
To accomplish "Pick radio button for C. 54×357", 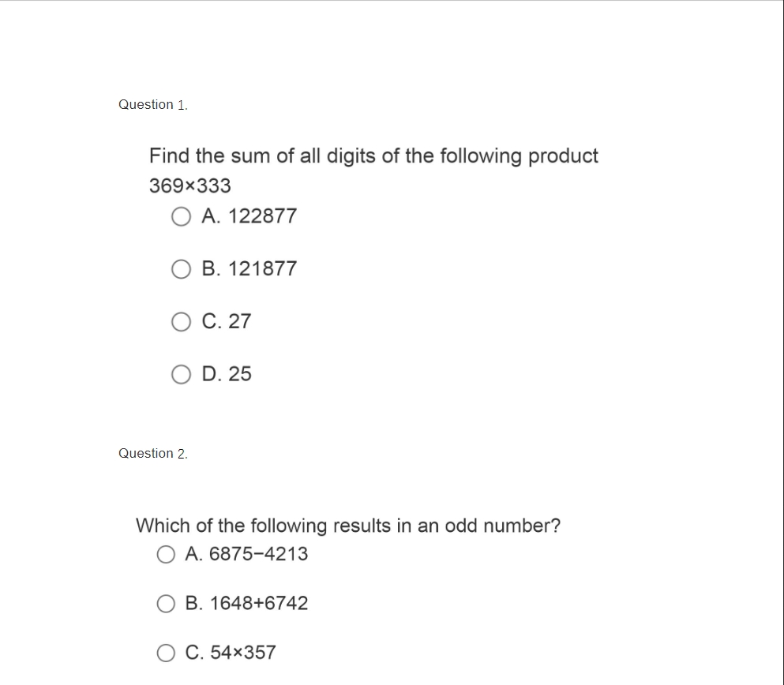I will pyautogui.click(x=166, y=653).
